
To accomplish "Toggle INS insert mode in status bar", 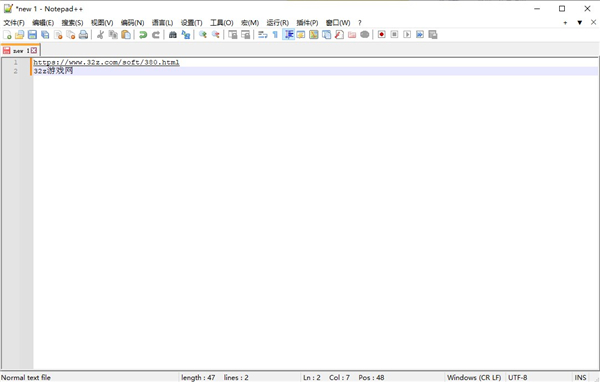I will pos(580,377).
